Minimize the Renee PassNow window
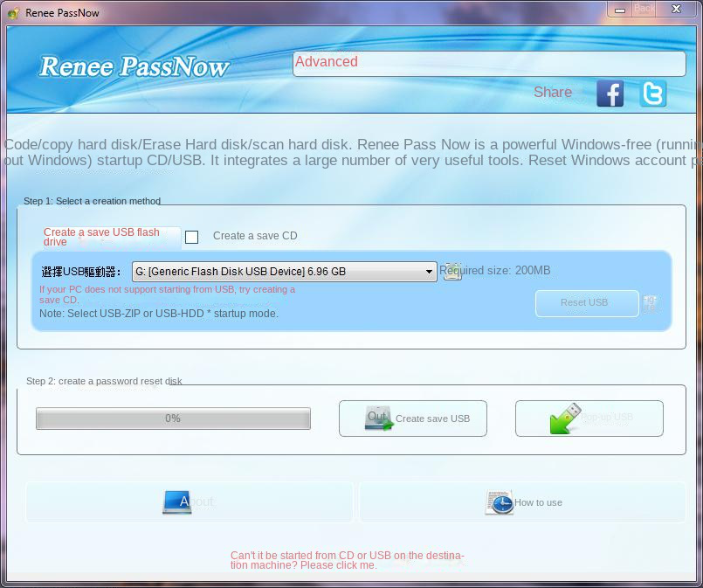703x588 pixels. [620, 10]
